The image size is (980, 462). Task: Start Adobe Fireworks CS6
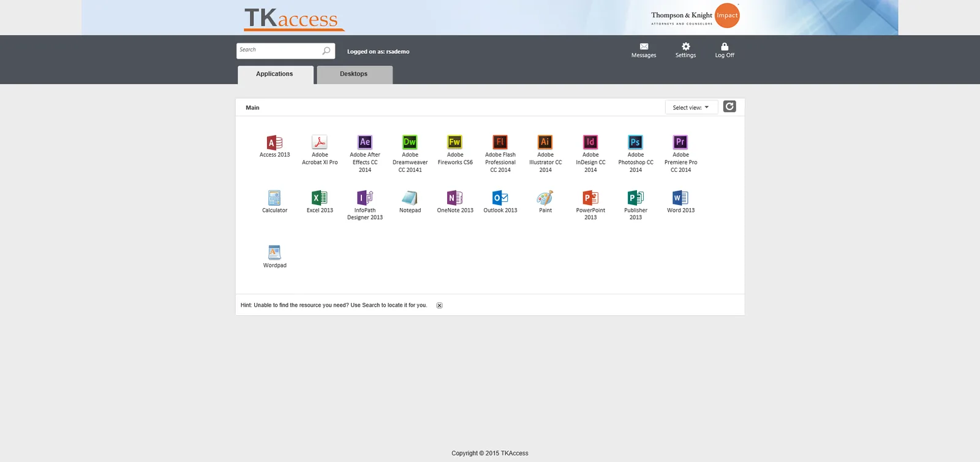point(455,151)
